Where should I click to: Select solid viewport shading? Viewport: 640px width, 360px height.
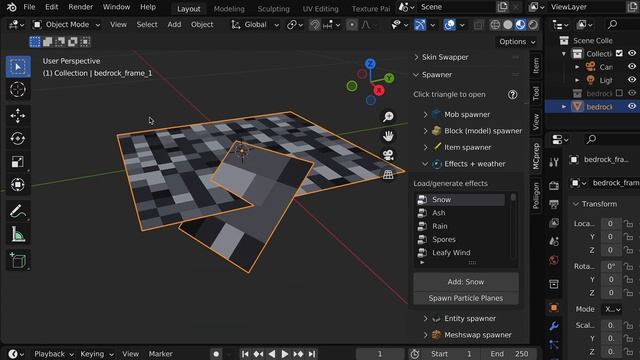(x=508, y=25)
